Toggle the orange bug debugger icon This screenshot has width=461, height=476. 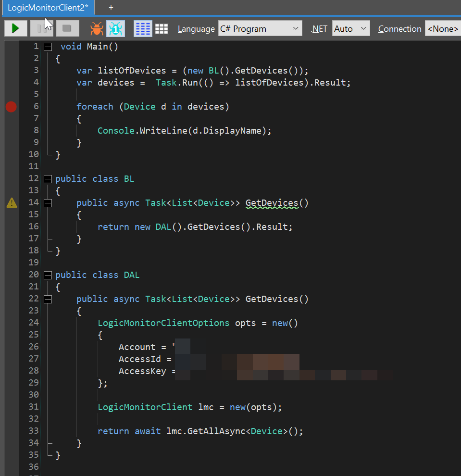pos(97,28)
